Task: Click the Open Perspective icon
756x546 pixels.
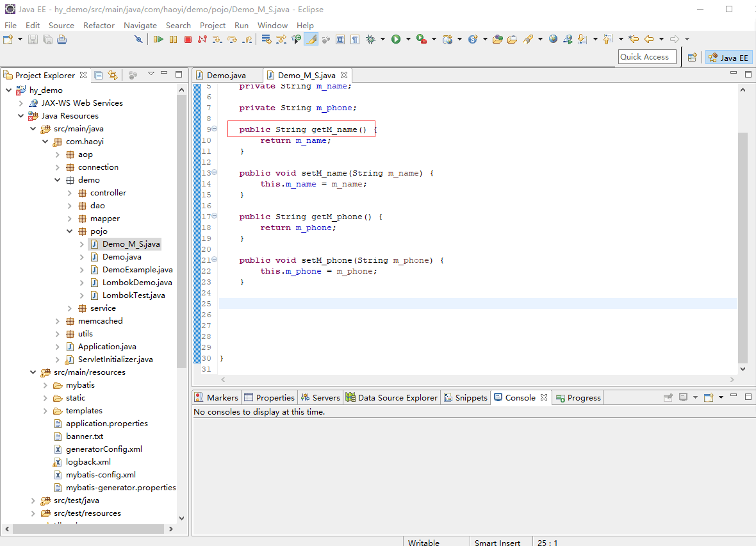Action: tap(692, 57)
